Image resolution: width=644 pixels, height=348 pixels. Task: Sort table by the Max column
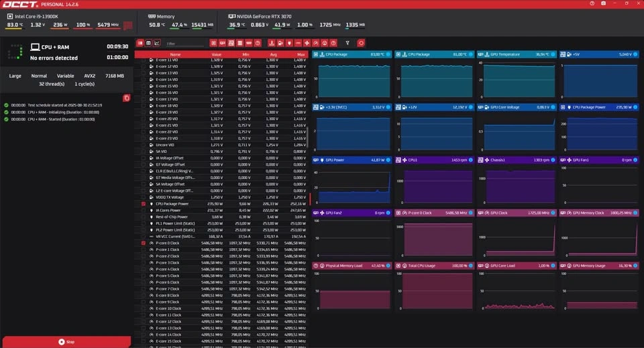coord(301,54)
